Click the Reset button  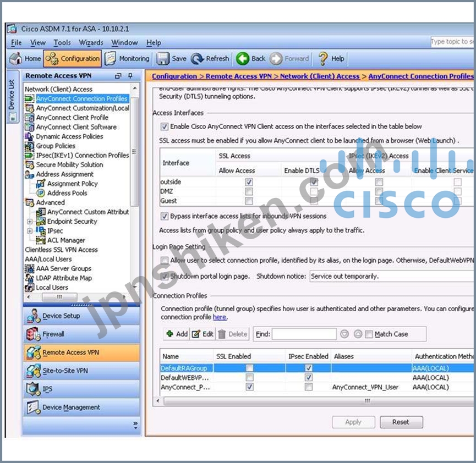(x=401, y=422)
